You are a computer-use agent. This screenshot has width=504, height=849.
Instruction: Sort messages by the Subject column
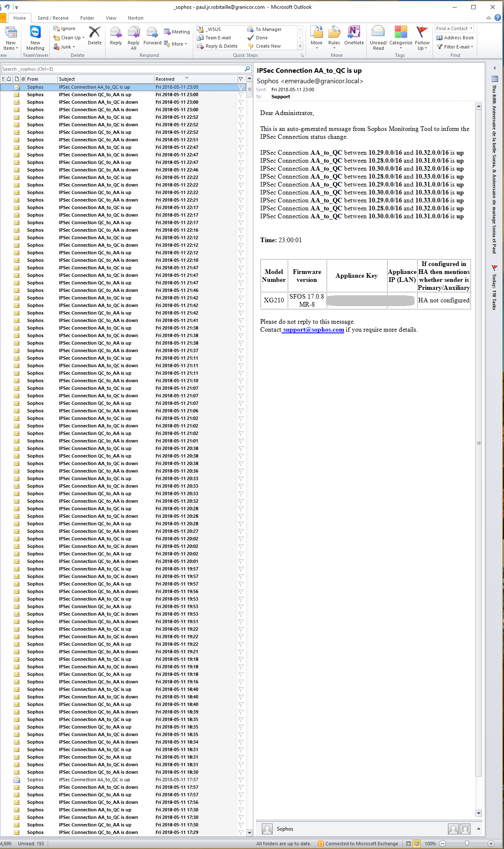(x=105, y=79)
